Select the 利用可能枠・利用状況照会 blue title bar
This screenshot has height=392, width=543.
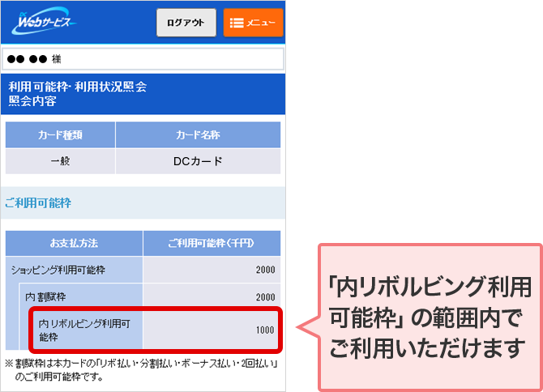[143, 93]
